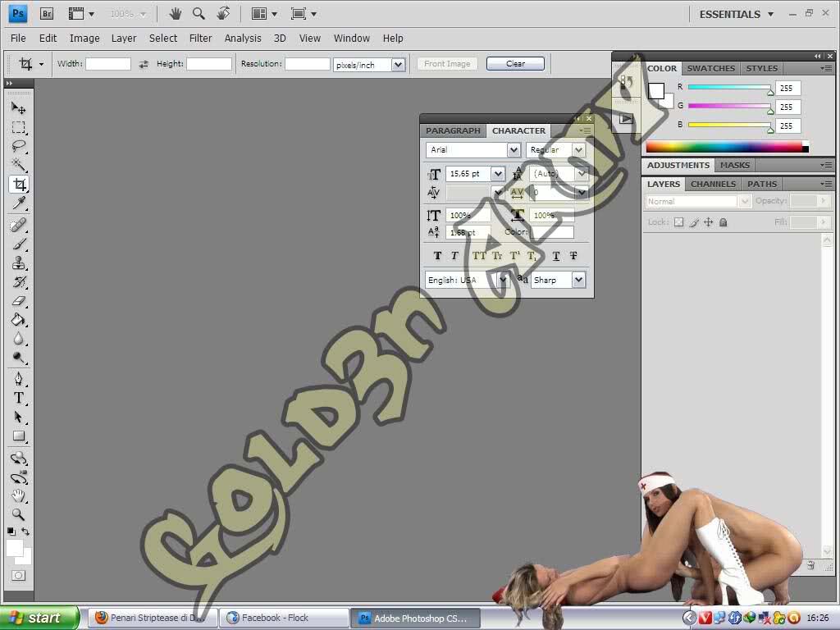The image size is (840, 630).
Task: Toggle Quick Mask mode
Action: coord(19,575)
